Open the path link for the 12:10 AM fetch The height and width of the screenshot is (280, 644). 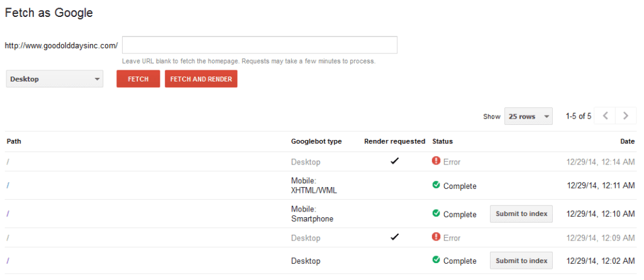8,214
